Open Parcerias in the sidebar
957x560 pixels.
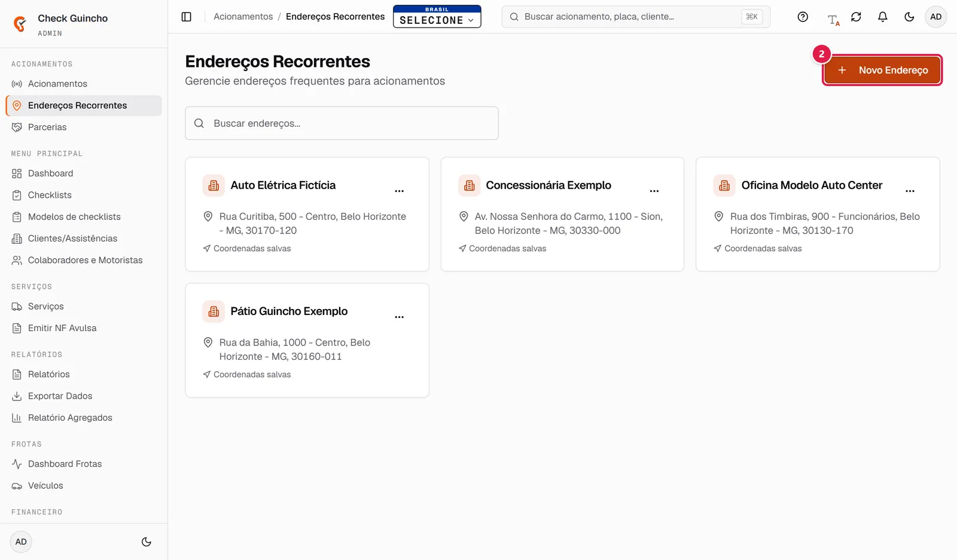pos(84,127)
